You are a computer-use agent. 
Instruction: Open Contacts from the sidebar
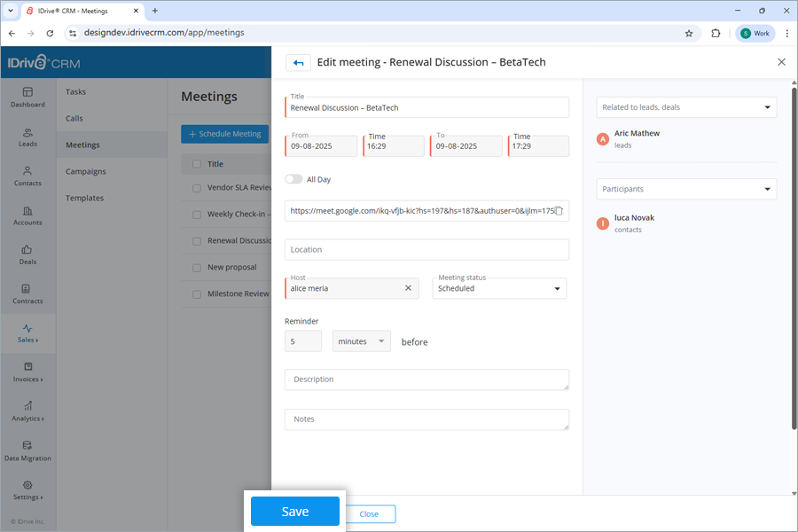pyautogui.click(x=27, y=177)
